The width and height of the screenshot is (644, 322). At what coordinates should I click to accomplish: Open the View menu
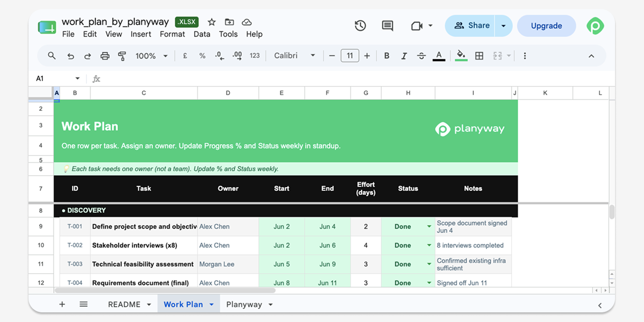click(x=114, y=34)
